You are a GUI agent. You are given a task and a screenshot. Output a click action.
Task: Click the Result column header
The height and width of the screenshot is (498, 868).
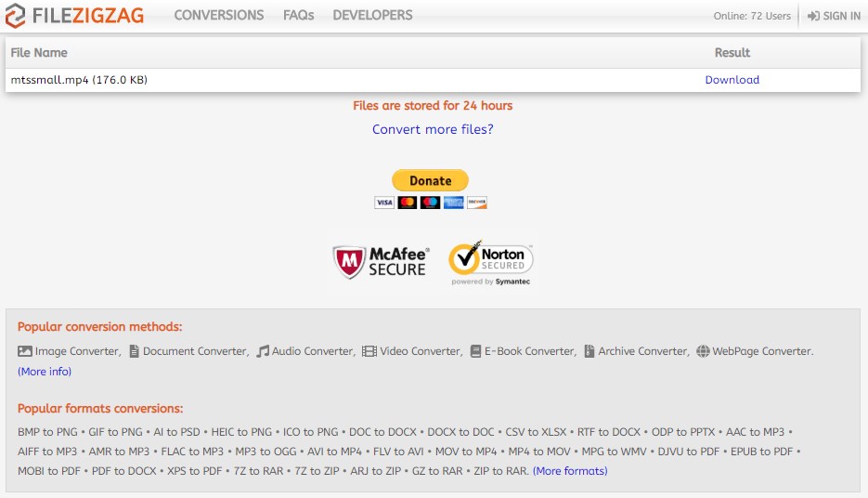[x=732, y=53]
